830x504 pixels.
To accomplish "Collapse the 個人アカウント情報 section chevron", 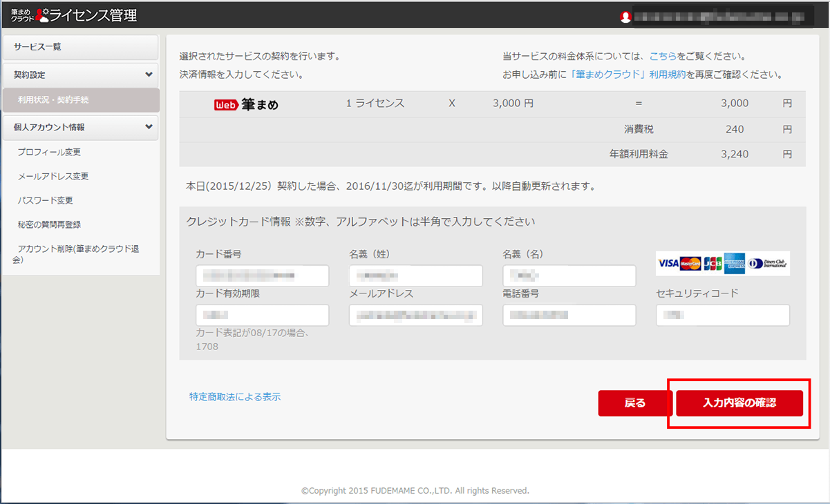I will click(149, 127).
